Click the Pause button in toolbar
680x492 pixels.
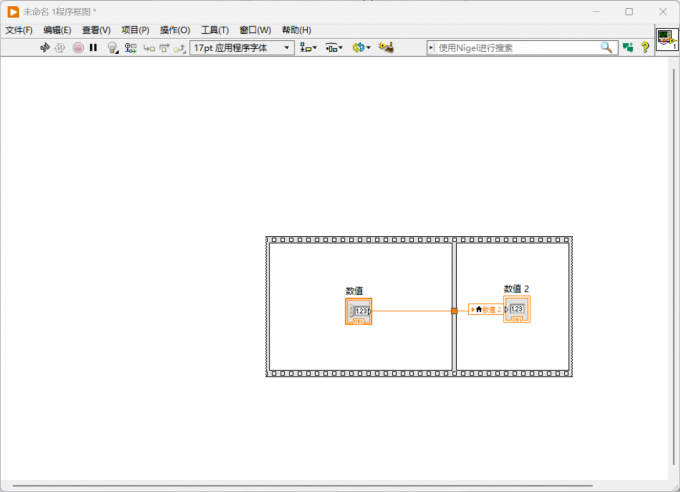tap(93, 48)
